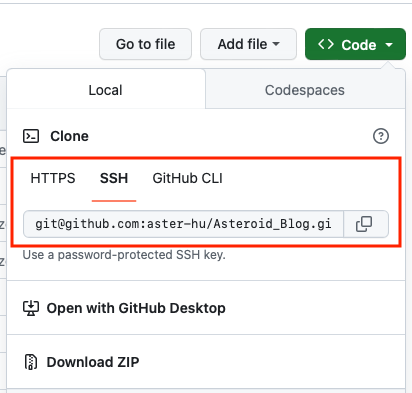Click the 'Use a password-protected SSH key.' text
Image resolution: width=412 pixels, height=393 pixels.
pyautogui.click(x=124, y=255)
